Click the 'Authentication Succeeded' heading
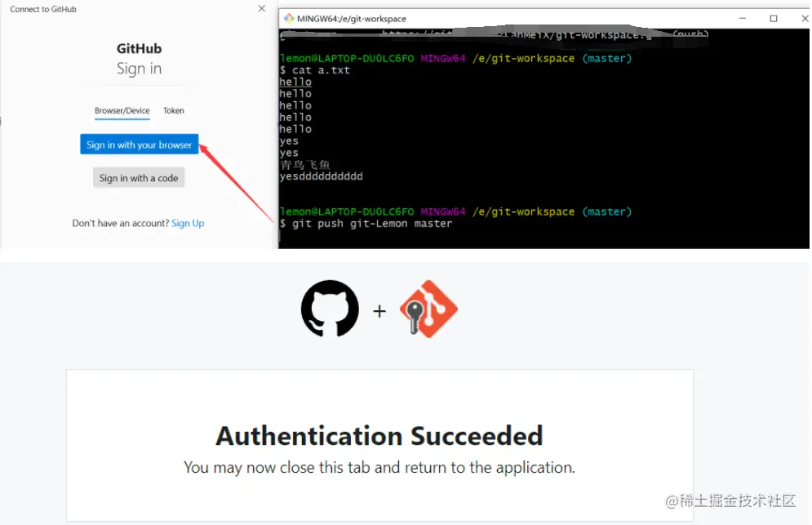 379,436
